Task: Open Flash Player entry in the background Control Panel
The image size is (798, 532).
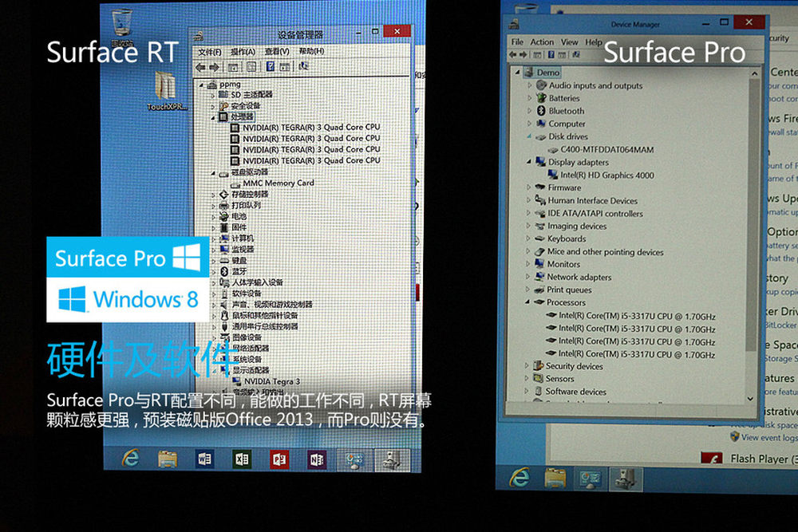Action: (764, 459)
